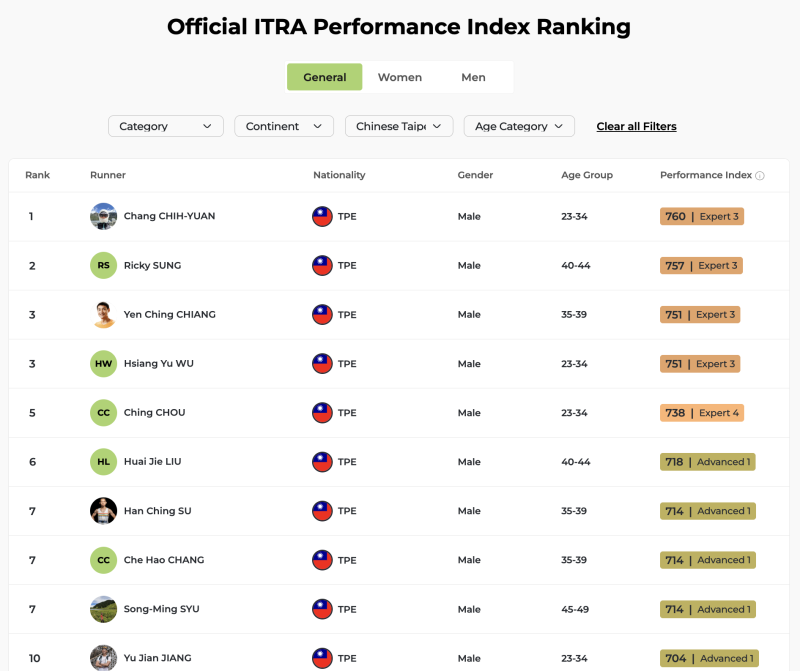Open the Chinese Taipei country dropdown
This screenshot has height=671, width=800.
click(399, 126)
